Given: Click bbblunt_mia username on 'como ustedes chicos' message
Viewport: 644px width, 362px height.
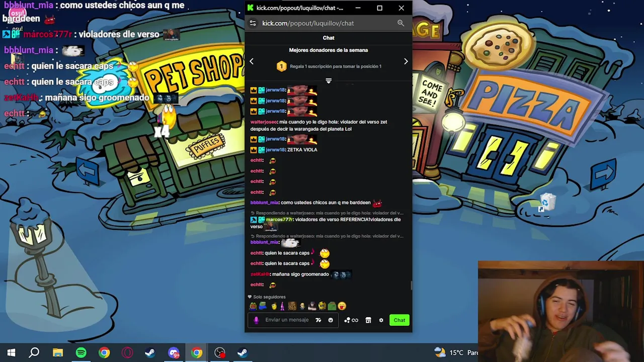Looking at the screenshot, I should coord(264,203).
